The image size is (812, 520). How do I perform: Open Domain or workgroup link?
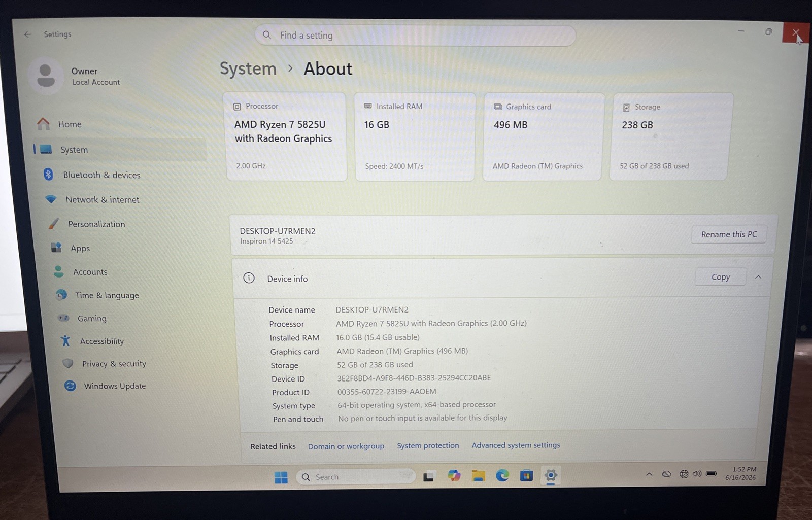click(346, 446)
